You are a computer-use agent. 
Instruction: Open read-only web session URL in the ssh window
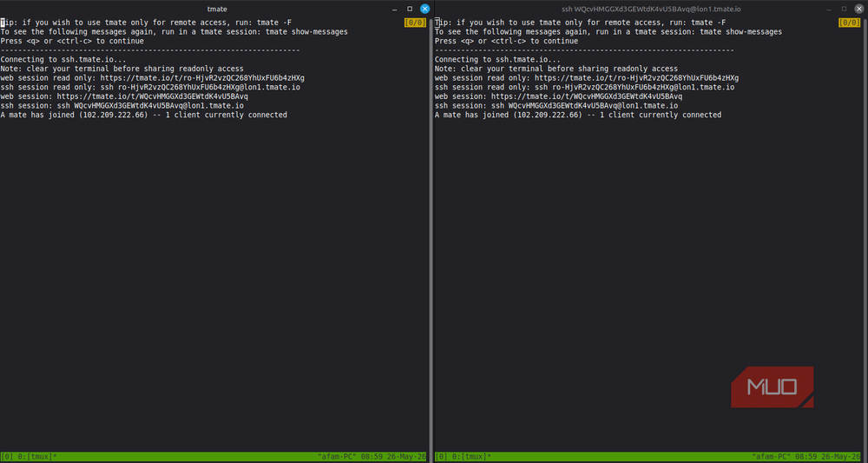pos(636,78)
